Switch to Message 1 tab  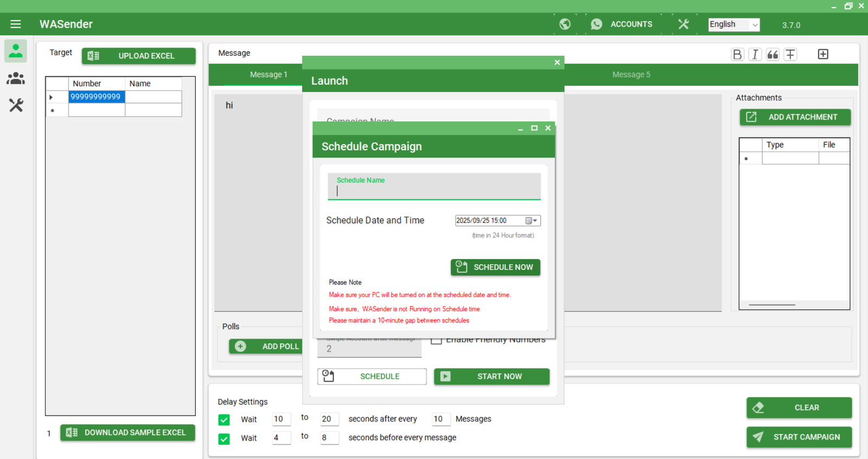pyautogui.click(x=269, y=75)
